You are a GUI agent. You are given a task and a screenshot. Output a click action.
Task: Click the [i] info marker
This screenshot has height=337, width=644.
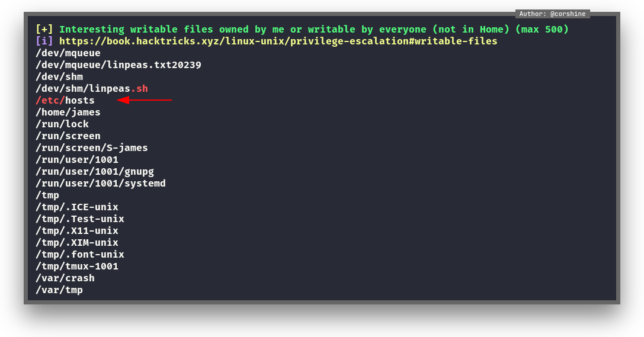[x=44, y=41]
